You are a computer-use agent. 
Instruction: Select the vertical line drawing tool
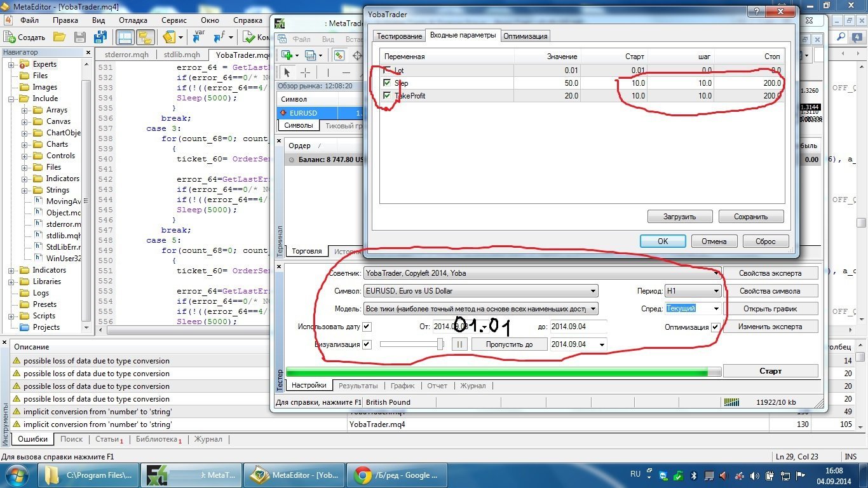328,72
